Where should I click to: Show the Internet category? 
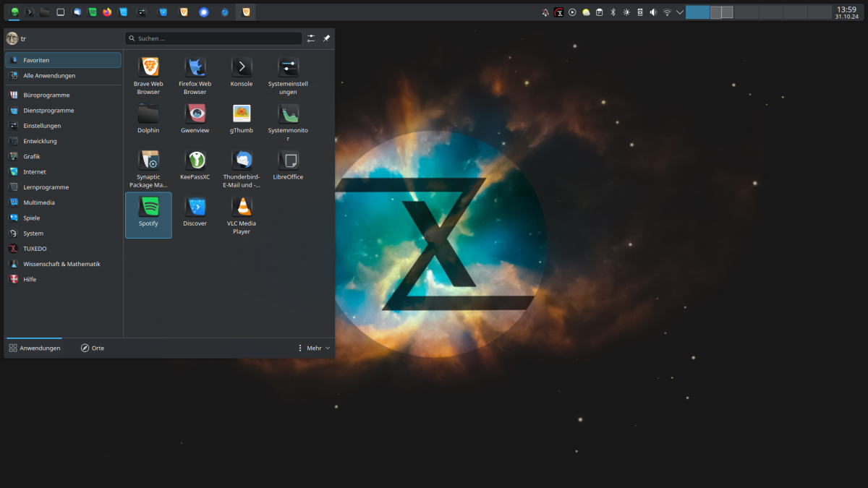[x=63, y=172]
